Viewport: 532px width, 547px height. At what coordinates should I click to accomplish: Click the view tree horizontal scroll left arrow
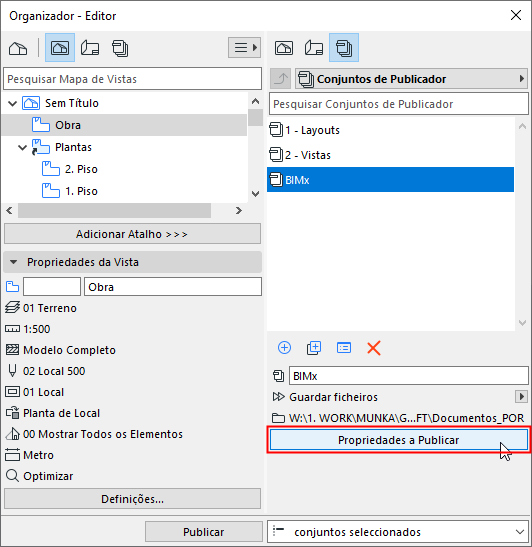9,210
